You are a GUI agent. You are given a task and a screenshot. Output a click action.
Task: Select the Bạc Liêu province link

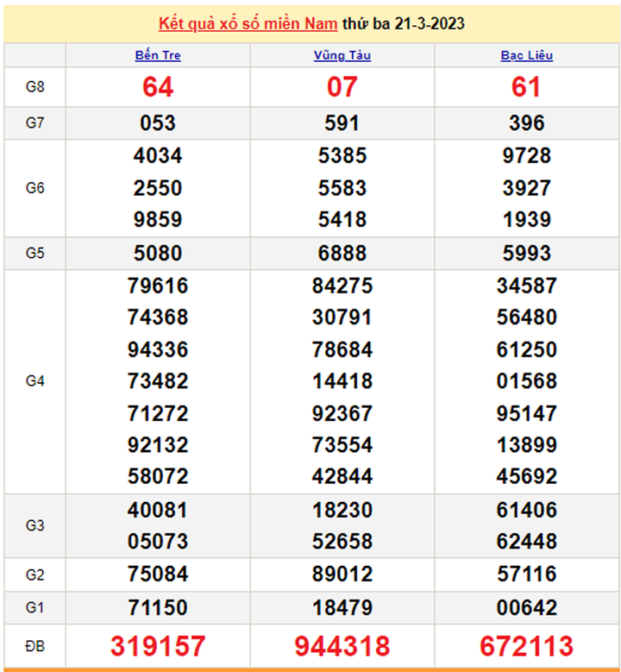pos(526,55)
